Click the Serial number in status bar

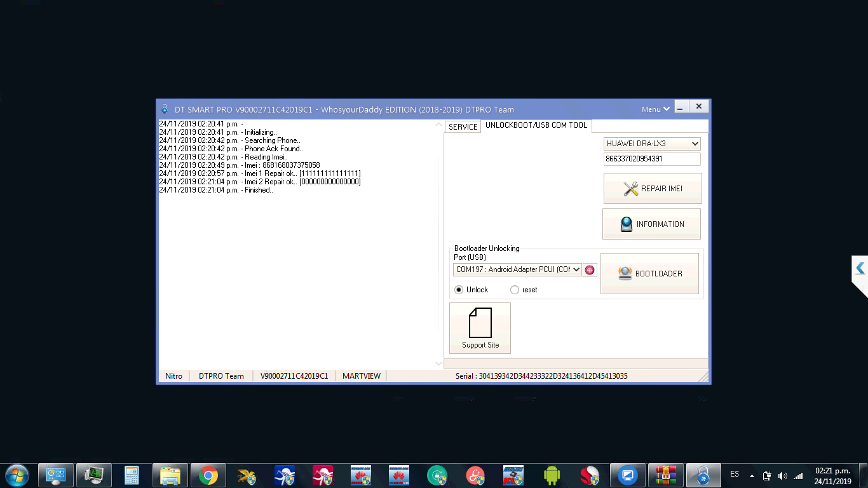(541, 376)
